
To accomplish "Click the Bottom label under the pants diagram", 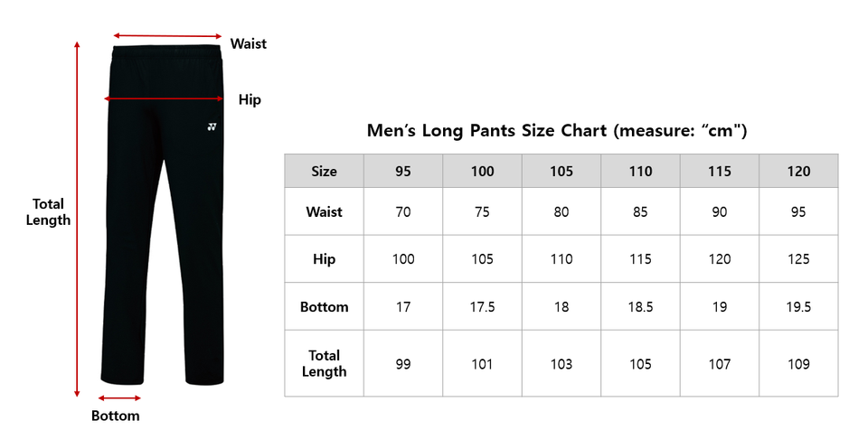I will (116, 416).
